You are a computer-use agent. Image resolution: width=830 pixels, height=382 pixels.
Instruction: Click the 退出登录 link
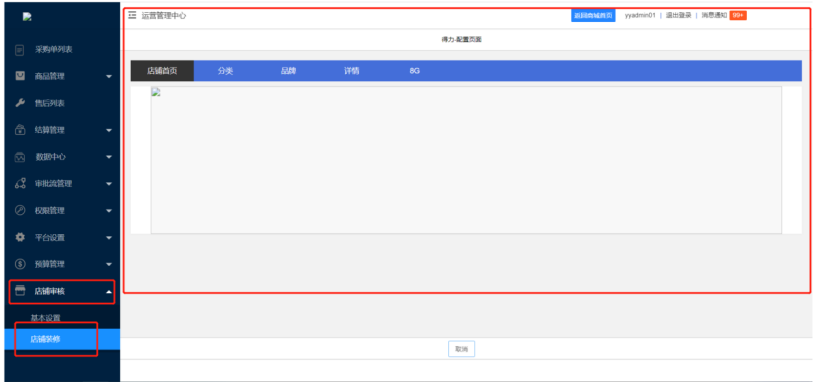pos(678,15)
